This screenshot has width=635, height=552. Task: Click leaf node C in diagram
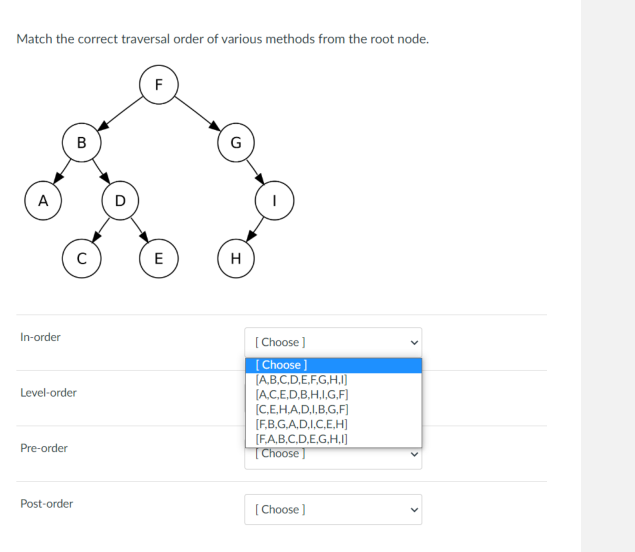[x=82, y=258]
